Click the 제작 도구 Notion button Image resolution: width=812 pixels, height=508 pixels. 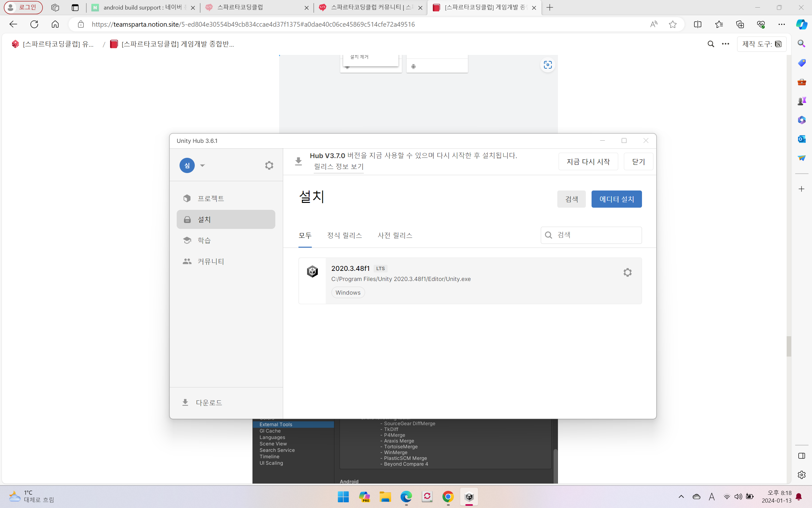click(x=762, y=44)
